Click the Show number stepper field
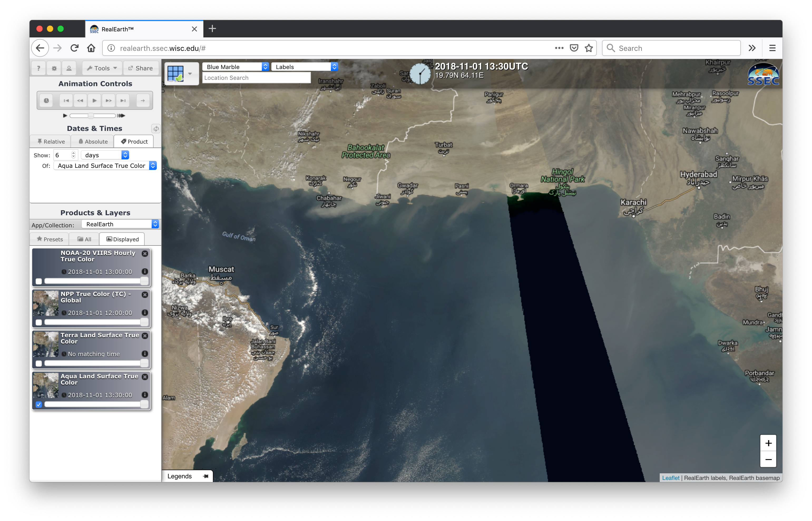Screen dimensions: 812x521 [66, 155]
